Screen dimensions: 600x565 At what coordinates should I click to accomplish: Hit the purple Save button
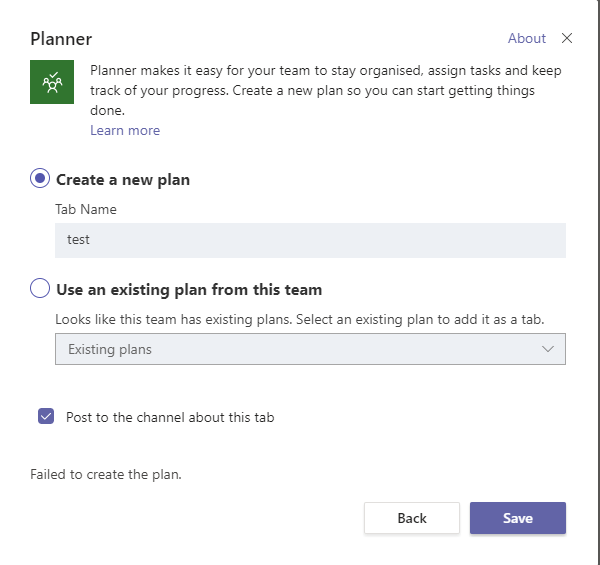(518, 518)
